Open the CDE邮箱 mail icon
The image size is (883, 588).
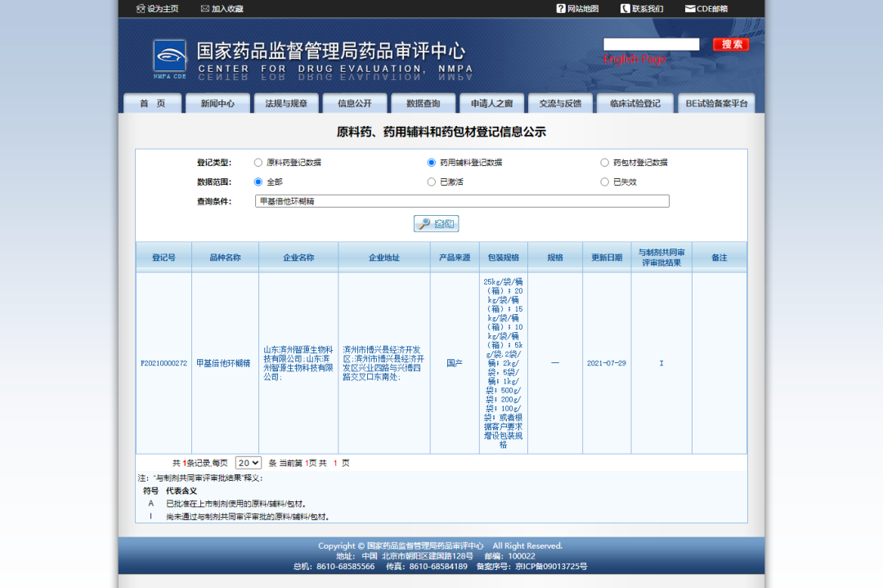pos(690,9)
